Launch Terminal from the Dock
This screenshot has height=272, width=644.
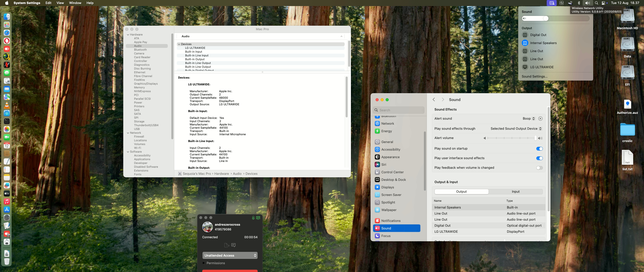click(x=7, y=121)
